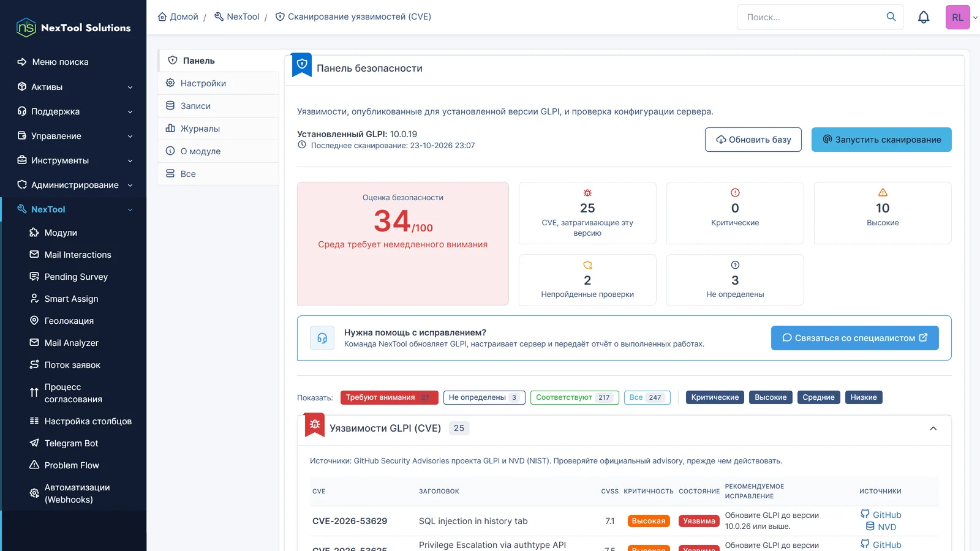The width and height of the screenshot is (980, 551).
Task: Click the Mail Analyzer envelope icon
Action: (34, 342)
